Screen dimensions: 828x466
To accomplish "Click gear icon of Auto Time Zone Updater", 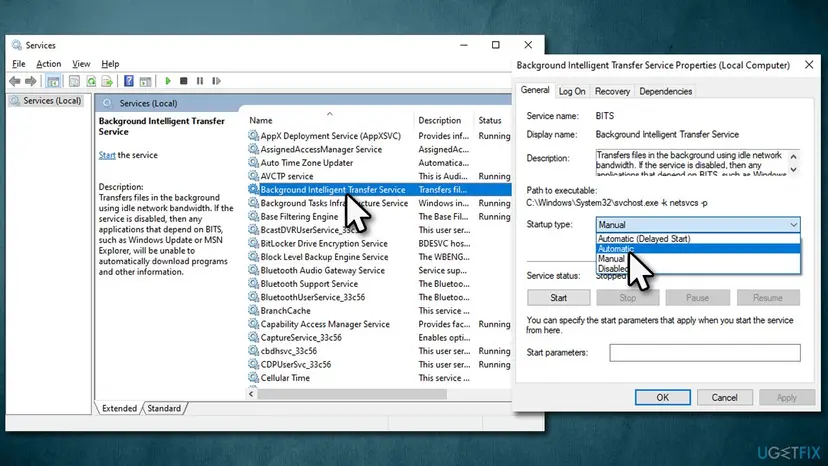I will (x=253, y=163).
